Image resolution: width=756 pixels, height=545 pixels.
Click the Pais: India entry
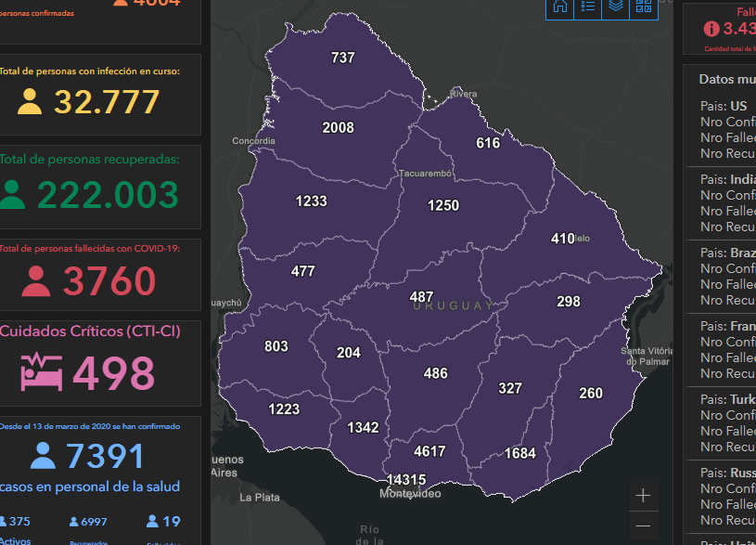coord(728,179)
